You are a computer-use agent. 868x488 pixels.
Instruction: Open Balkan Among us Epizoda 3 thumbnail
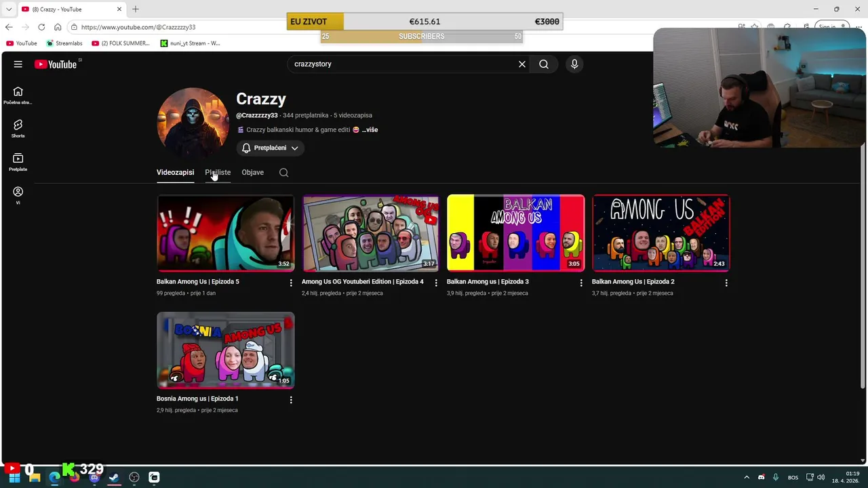516,233
